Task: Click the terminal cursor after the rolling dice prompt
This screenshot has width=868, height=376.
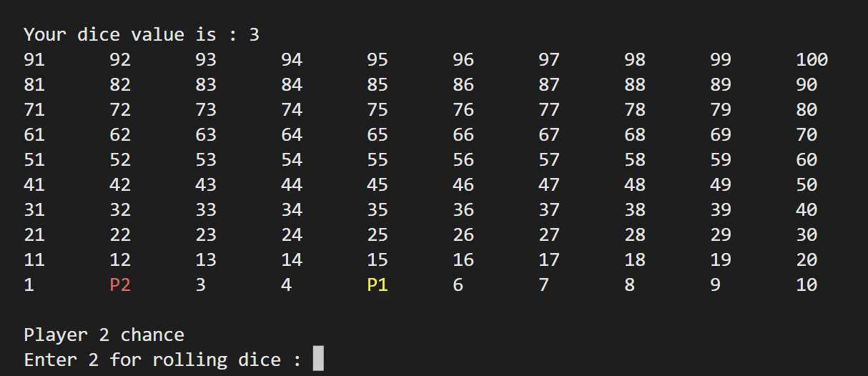Action: coord(319,359)
